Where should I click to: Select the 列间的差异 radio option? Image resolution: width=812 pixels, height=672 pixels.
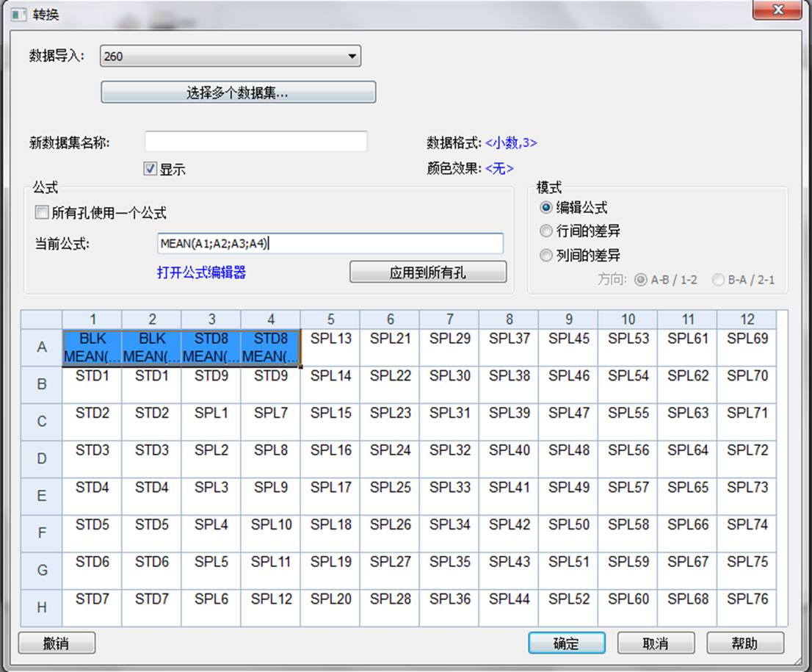point(545,256)
